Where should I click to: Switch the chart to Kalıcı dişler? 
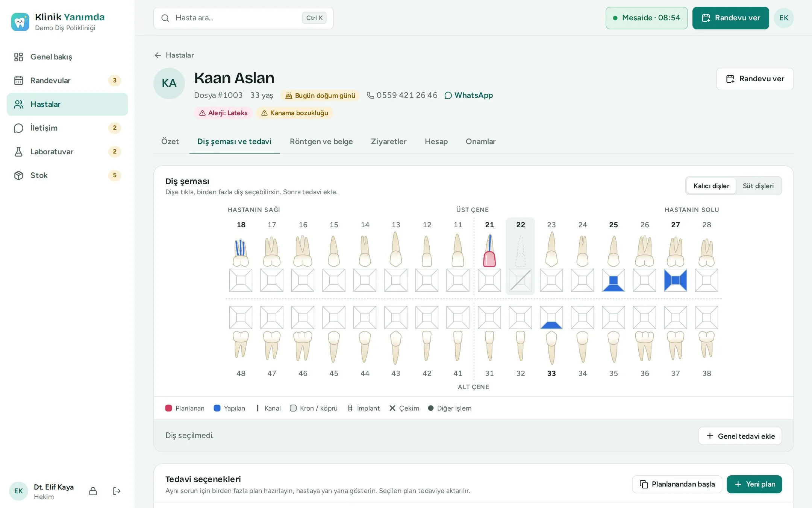click(x=711, y=186)
